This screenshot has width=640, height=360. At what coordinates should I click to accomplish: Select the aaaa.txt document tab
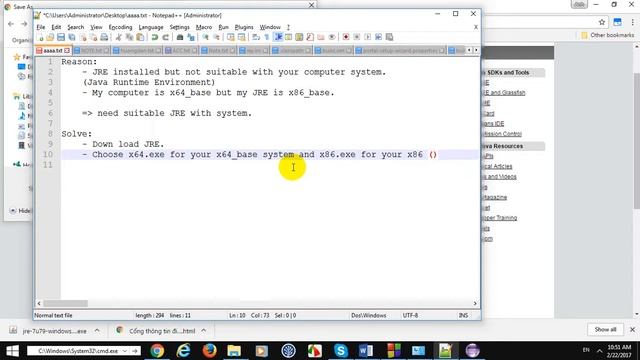pyautogui.click(x=53, y=51)
